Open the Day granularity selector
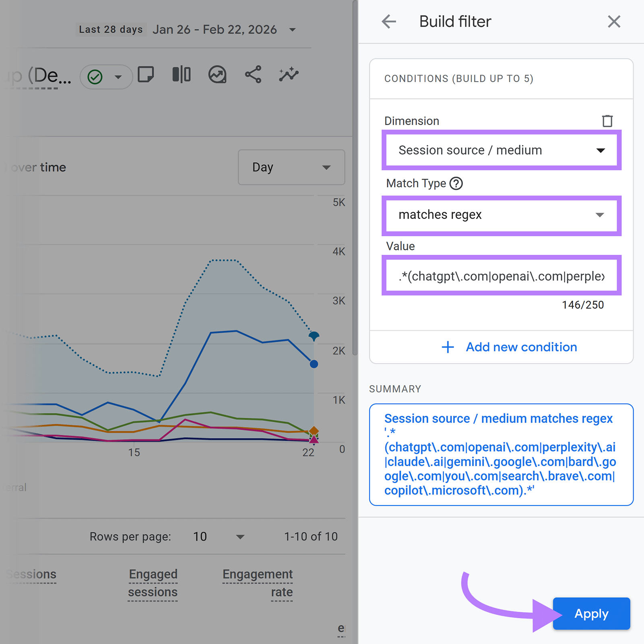 [291, 167]
